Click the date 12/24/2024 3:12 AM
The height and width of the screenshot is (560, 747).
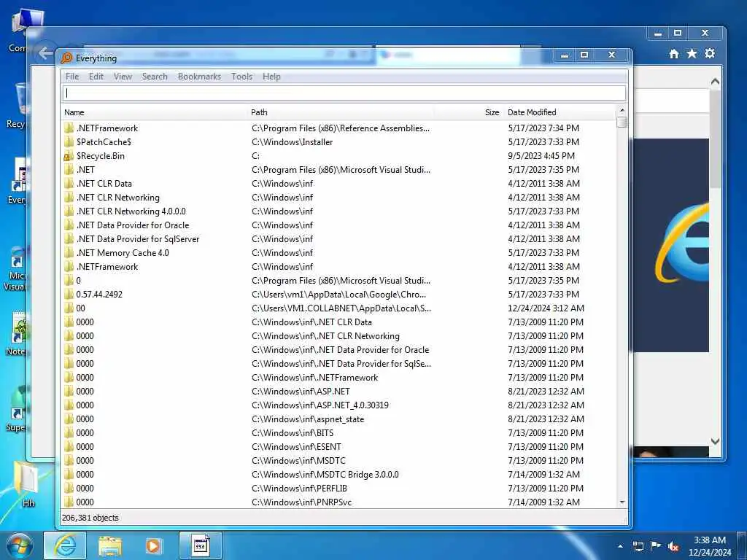click(x=546, y=308)
